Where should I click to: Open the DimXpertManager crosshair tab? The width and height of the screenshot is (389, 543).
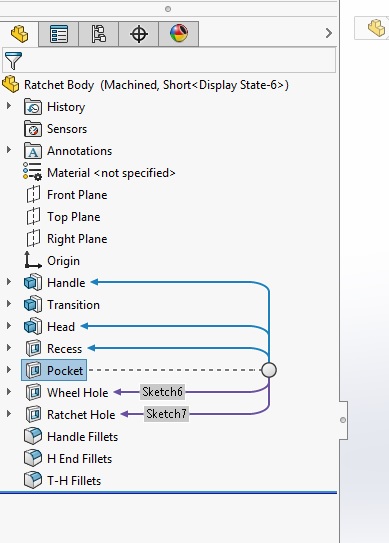point(139,34)
